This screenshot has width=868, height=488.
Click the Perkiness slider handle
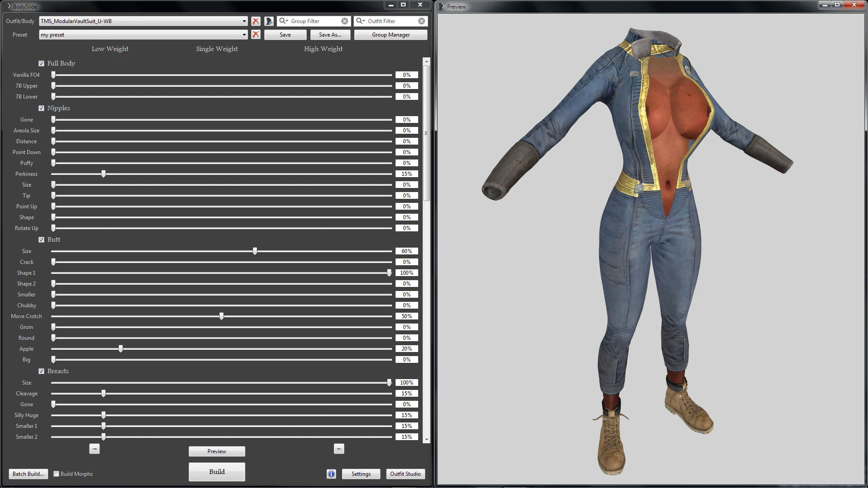tap(104, 174)
